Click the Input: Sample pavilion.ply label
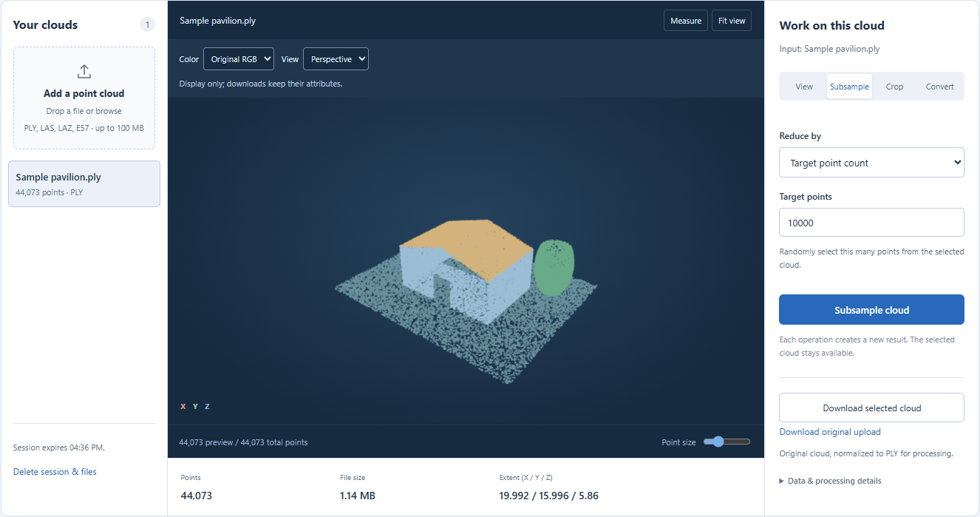The image size is (980, 517). (829, 49)
